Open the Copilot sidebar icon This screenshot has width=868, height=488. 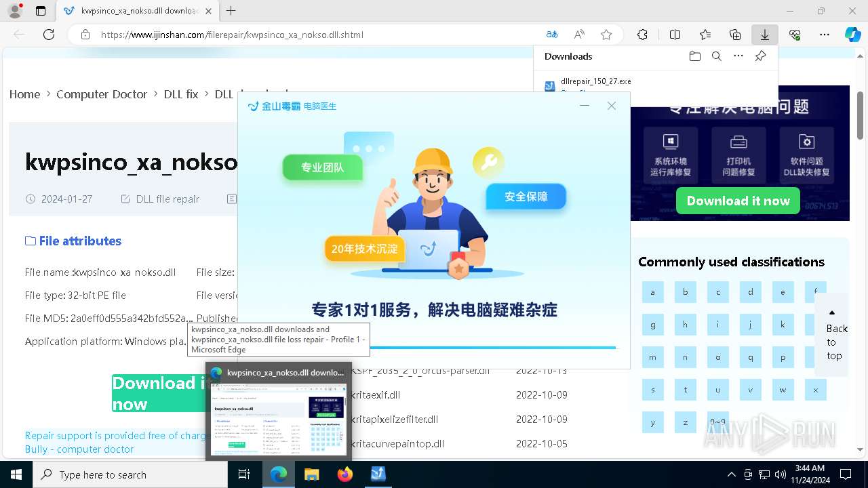coord(853,35)
